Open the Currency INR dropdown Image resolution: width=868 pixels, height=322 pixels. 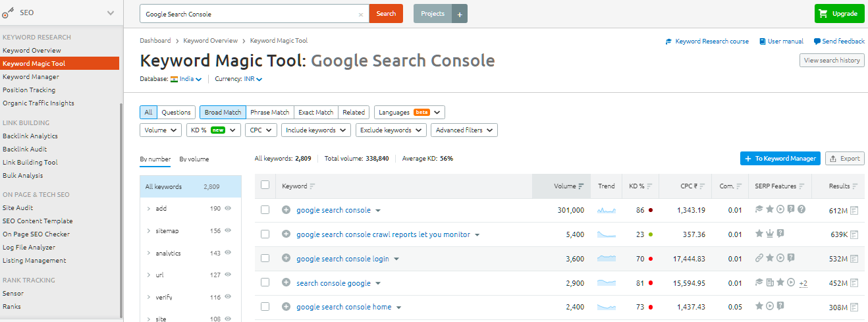254,79
